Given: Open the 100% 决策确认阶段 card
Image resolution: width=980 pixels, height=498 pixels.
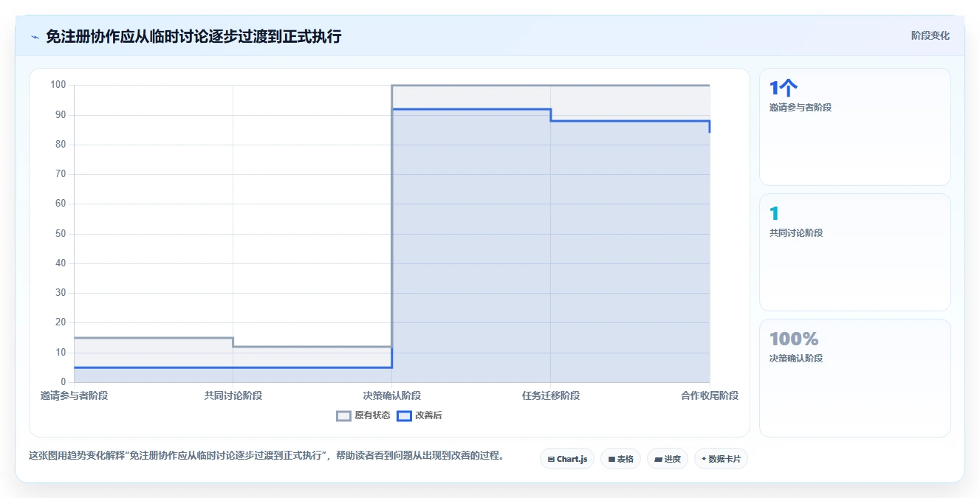Looking at the screenshot, I should coord(854,378).
